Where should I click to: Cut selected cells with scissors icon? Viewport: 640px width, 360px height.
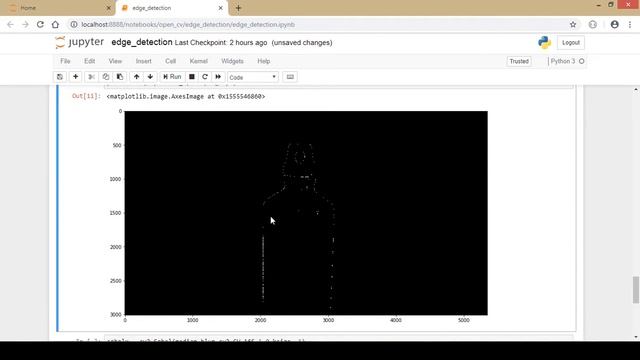pos(91,77)
